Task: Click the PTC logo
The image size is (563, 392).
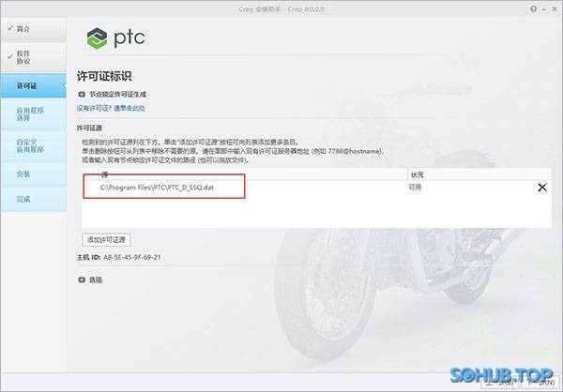Action: tap(116, 38)
